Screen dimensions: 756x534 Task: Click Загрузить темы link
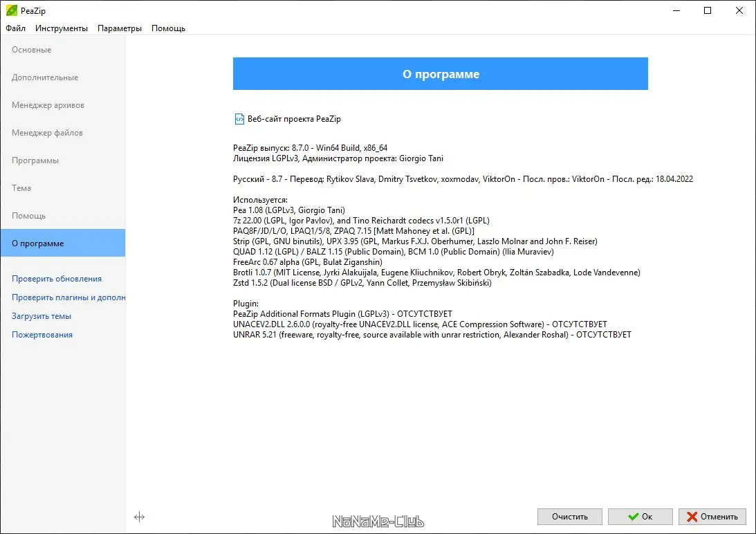click(x=42, y=316)
